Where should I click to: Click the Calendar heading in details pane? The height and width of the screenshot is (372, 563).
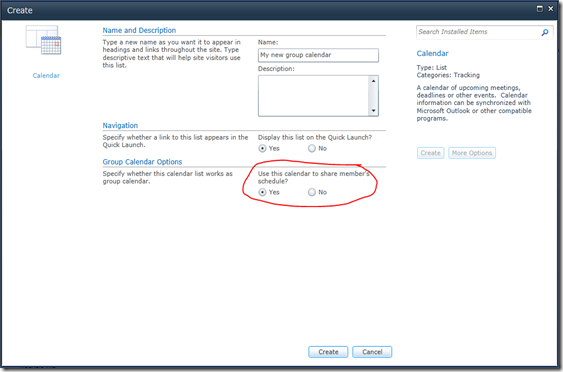click(x=432, y=54)
